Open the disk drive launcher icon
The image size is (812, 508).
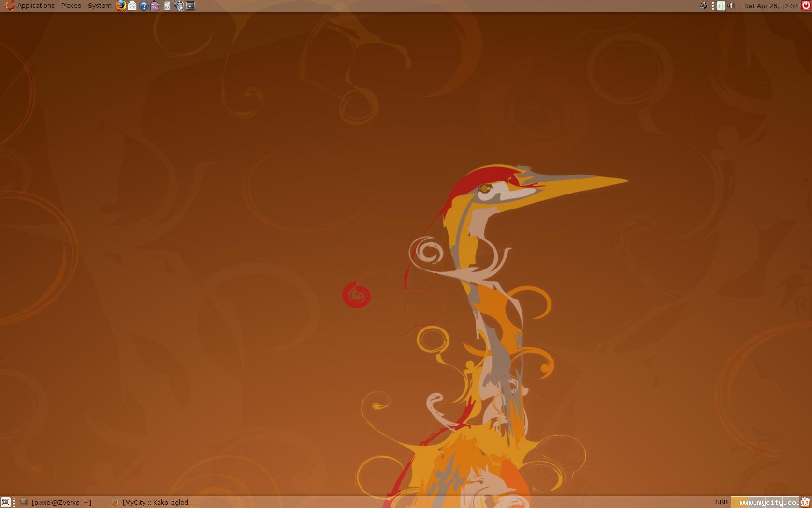coord(167,6)
